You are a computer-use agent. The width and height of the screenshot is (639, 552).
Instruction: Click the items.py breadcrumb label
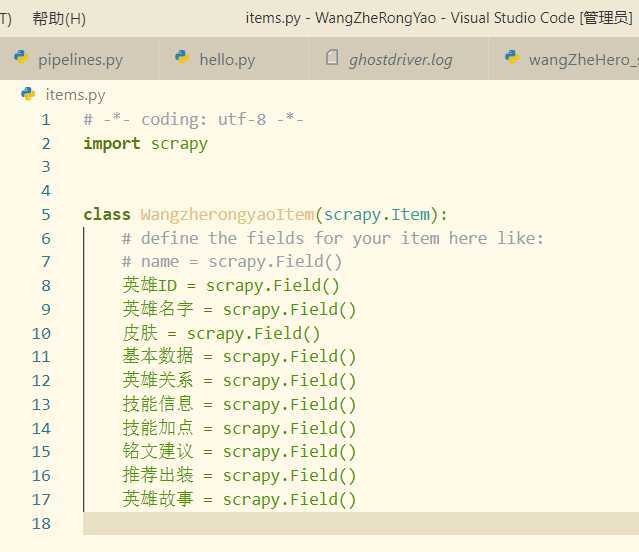75,95
